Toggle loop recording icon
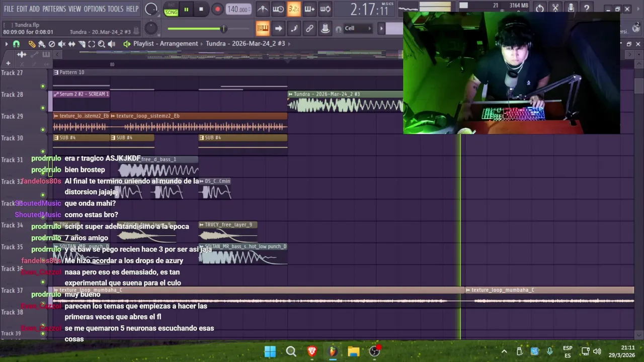The image size is (644, 362). (326, 9)
